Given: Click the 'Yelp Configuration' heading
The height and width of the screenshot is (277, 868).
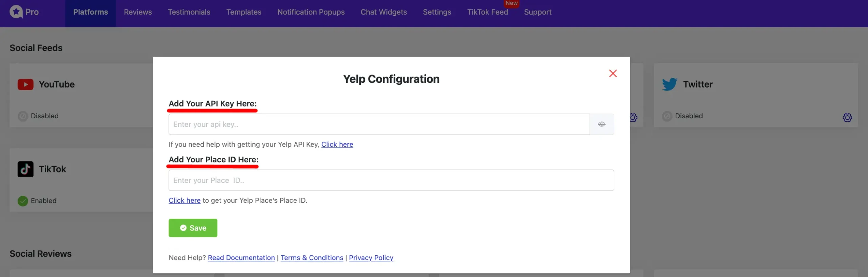Looking at the screenshot, I should 391,79.
